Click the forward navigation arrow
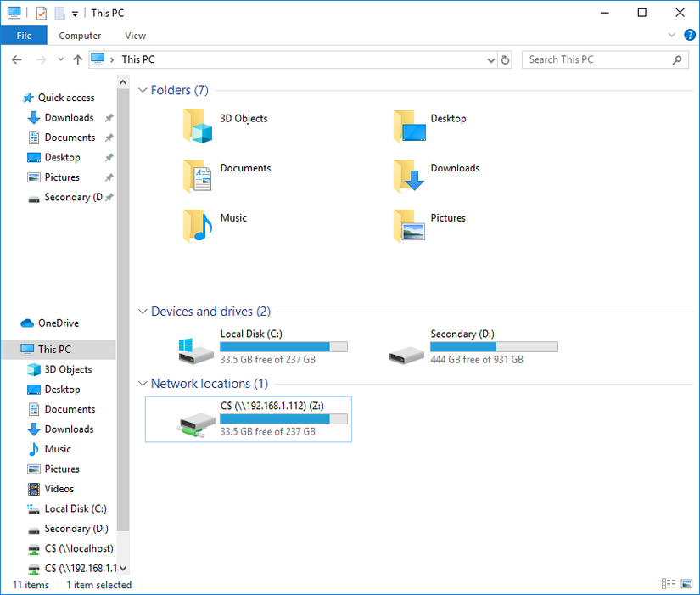This screenshot has width=700, height=595. click(41, 59)
